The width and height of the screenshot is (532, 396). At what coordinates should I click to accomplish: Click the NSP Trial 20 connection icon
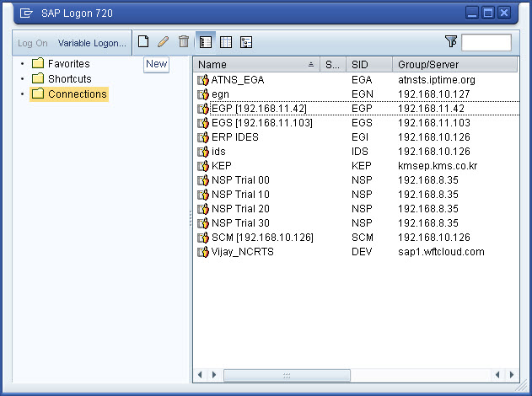click(x=203, y=209)
